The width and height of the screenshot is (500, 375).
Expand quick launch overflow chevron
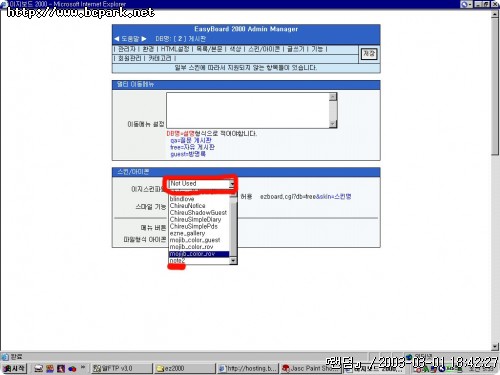pos(83,367)
